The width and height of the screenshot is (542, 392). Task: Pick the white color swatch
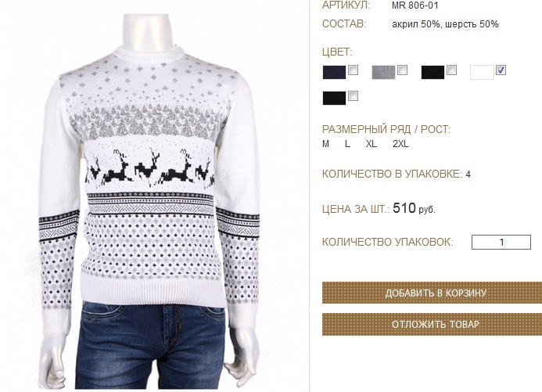coord(482,73)
